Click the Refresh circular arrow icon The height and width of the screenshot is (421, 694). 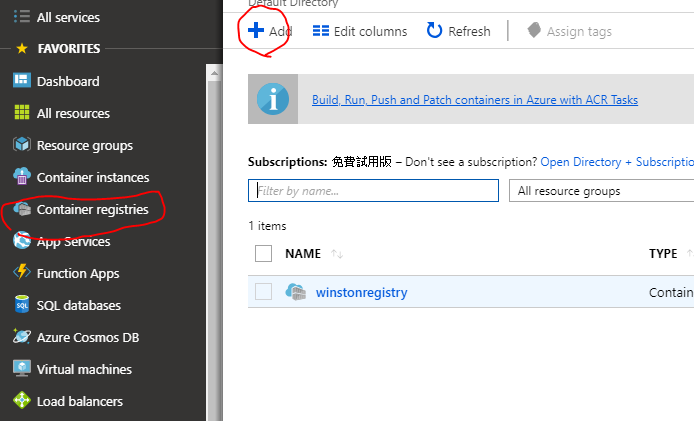tap(434, 31)
